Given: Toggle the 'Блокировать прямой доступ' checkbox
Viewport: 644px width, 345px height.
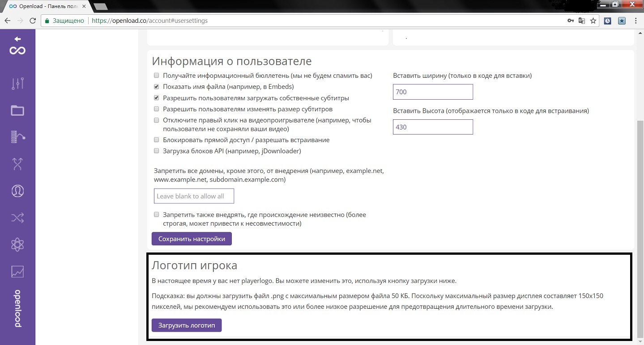Looking at the screenshot, I should coord(157,140).
